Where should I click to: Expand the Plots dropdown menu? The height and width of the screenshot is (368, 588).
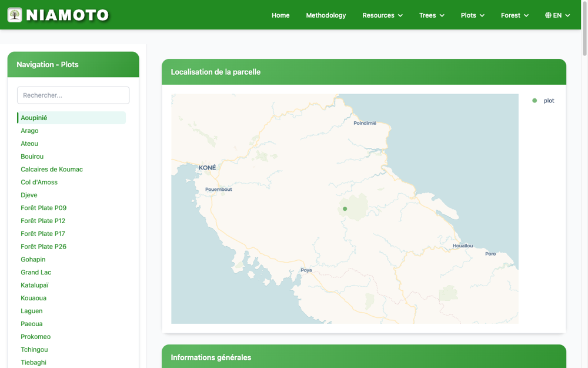click(x=473, y=15)
